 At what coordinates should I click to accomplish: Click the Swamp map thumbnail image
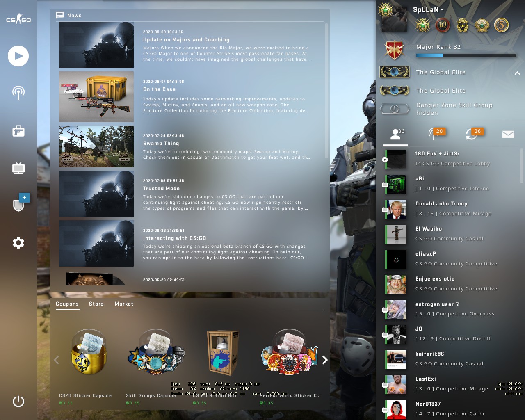point(96,146)
